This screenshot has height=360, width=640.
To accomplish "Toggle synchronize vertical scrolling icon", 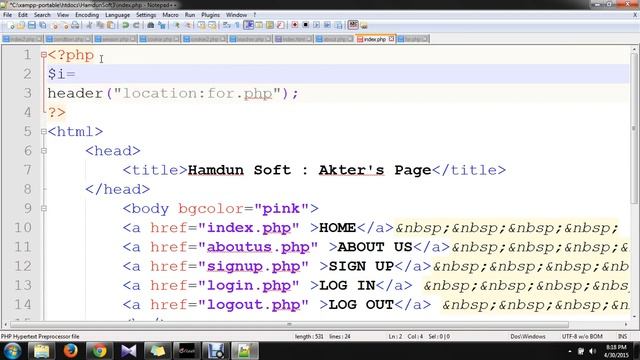I will (x=202, y=25).
